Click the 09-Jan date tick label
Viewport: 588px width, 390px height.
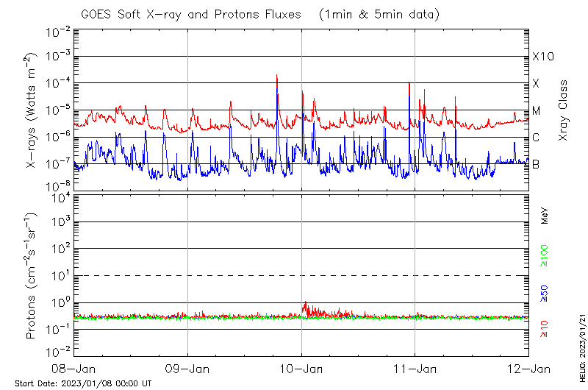click(x=187, y=367)
